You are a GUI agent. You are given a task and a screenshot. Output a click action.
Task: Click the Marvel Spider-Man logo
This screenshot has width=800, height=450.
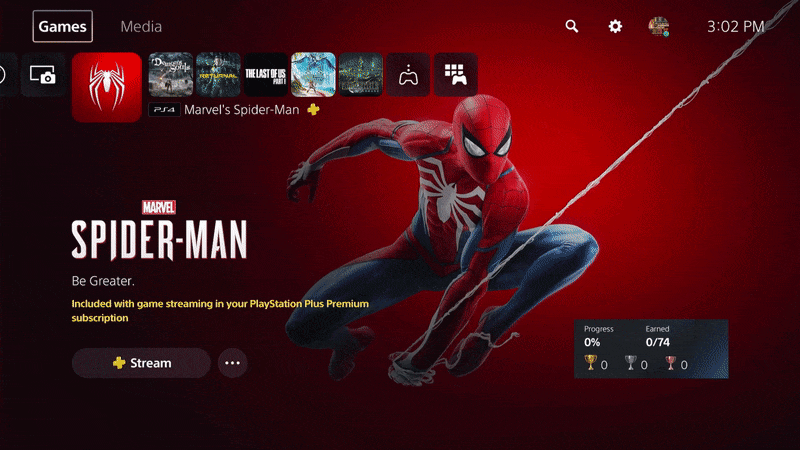pyautogui.click(x=159, y=230)
